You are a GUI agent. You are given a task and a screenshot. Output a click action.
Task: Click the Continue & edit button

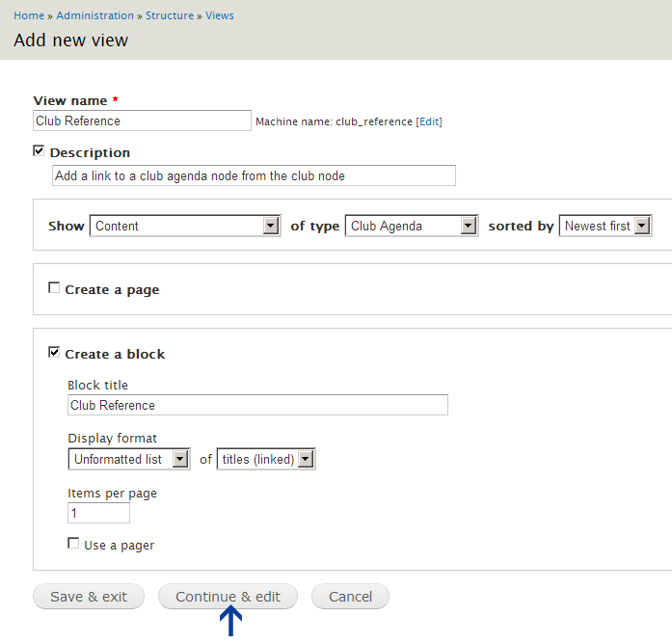pos(228,597)
